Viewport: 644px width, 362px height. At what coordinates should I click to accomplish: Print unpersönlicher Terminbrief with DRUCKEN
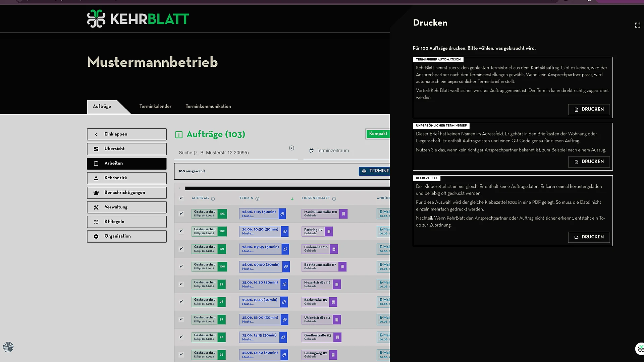point(589,162)
